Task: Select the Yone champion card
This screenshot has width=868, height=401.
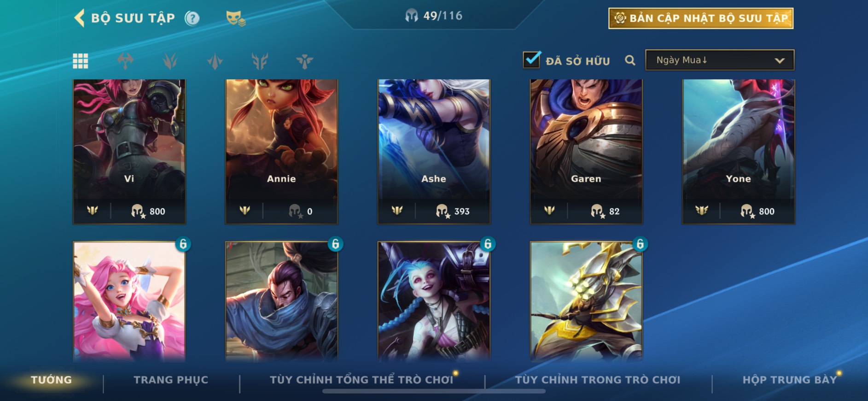Action: click(x=738, y=152)
